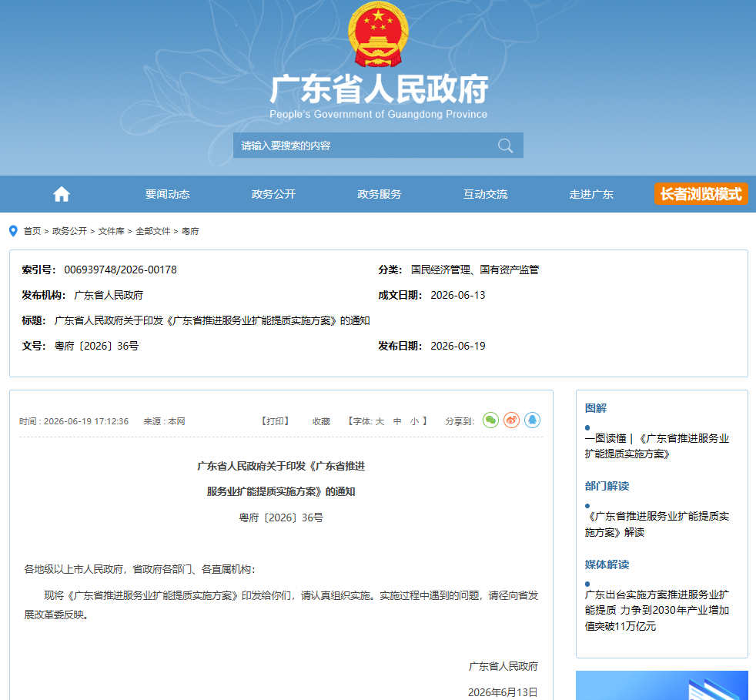The image size is (756, 700).
Task: Click the 部门解读 section heading
Action: [x=607, y=486]
